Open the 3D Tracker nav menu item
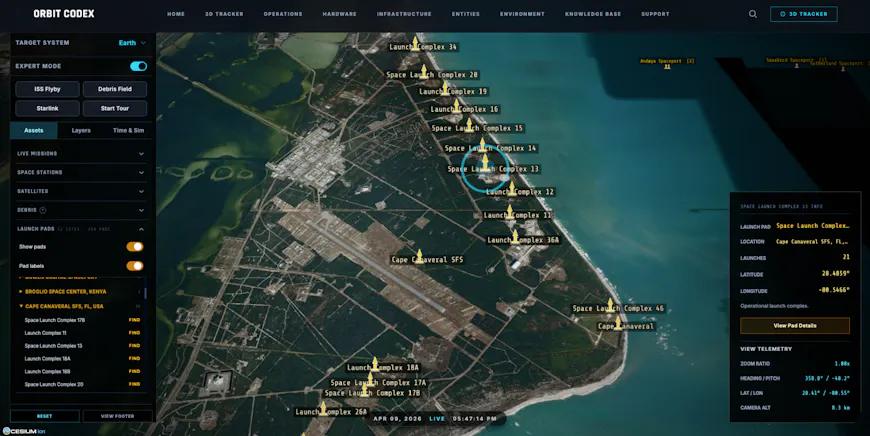The image size is (870, 436). pos(224,14)
